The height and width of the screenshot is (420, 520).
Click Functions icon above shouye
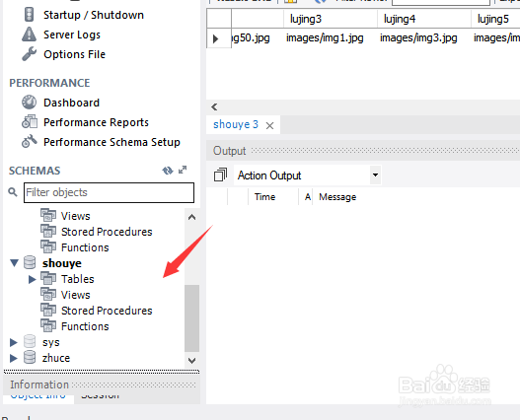(48, 246)
